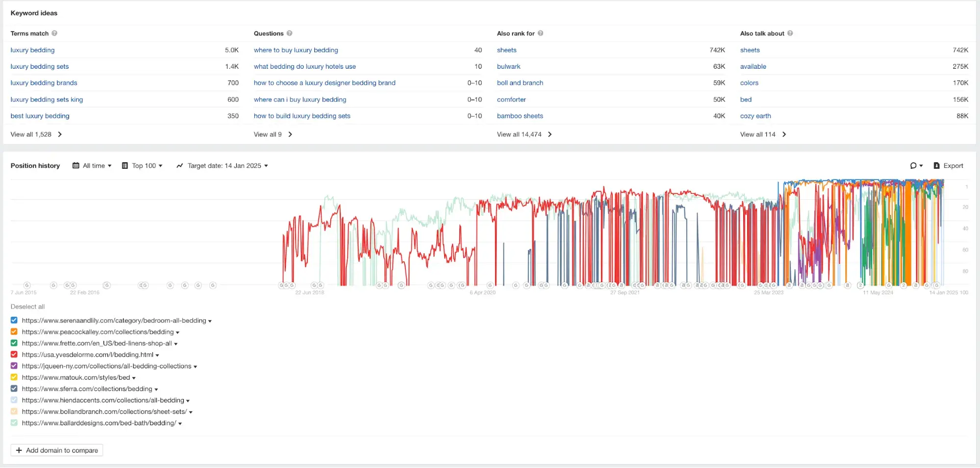980x468 pixels.
Task: Open the comments bubble icon menu
Action: click(916, 166)
